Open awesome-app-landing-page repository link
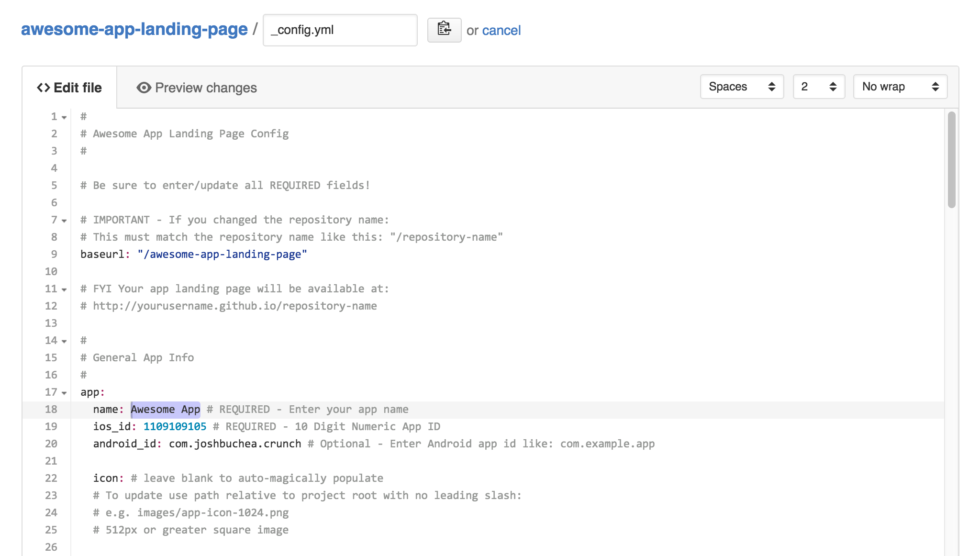The image size is (980, 556). (134, 29)
